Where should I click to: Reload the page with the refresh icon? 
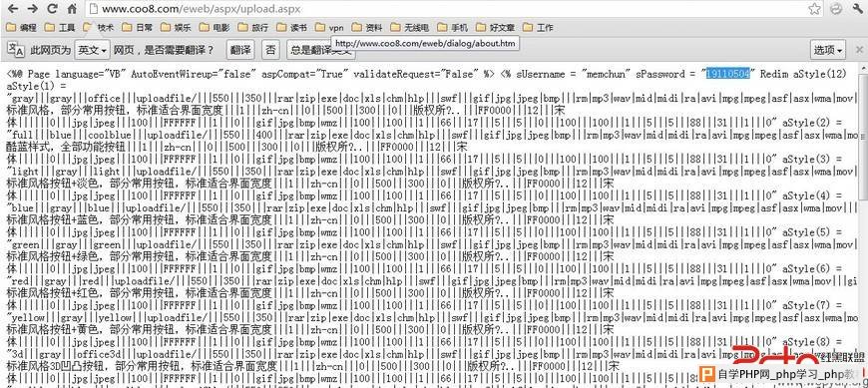coord(53,8)
